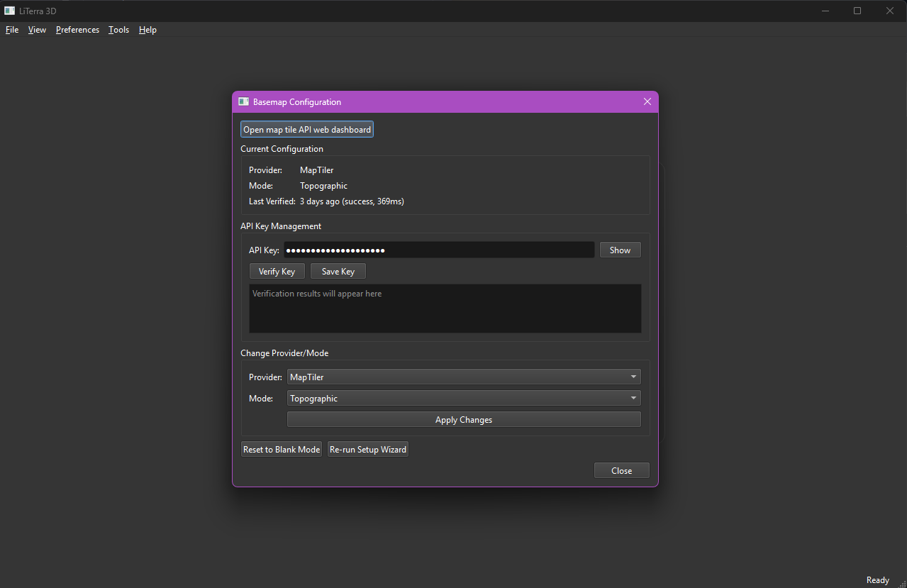
Task: Re-run the Setup Wizard
Action: tap(367, 449)
